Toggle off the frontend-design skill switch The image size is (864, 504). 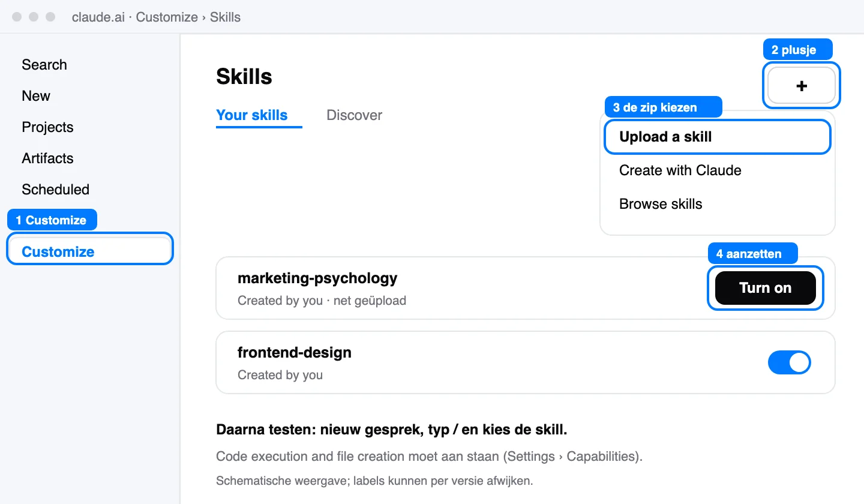(x=789, y=362)
